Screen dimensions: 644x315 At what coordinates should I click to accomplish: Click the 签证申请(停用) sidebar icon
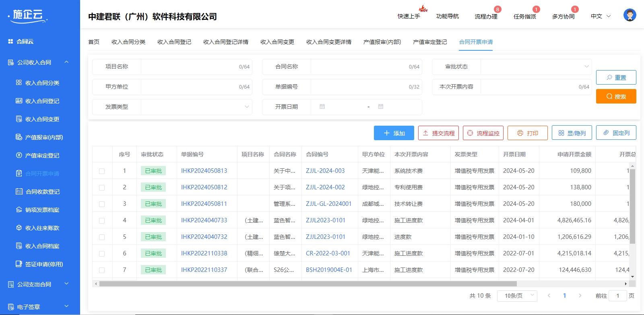tap(19, 264)
